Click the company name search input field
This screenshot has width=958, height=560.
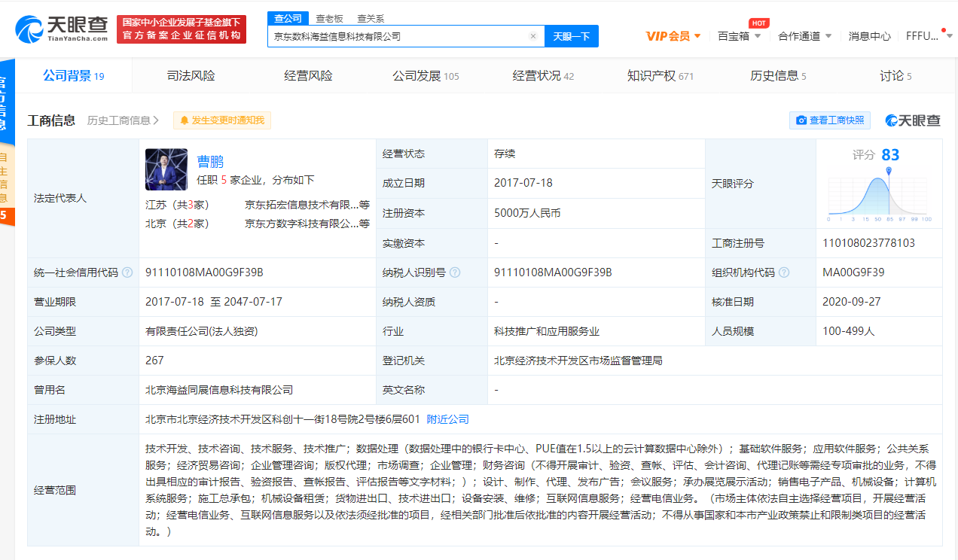coord(398,36)
